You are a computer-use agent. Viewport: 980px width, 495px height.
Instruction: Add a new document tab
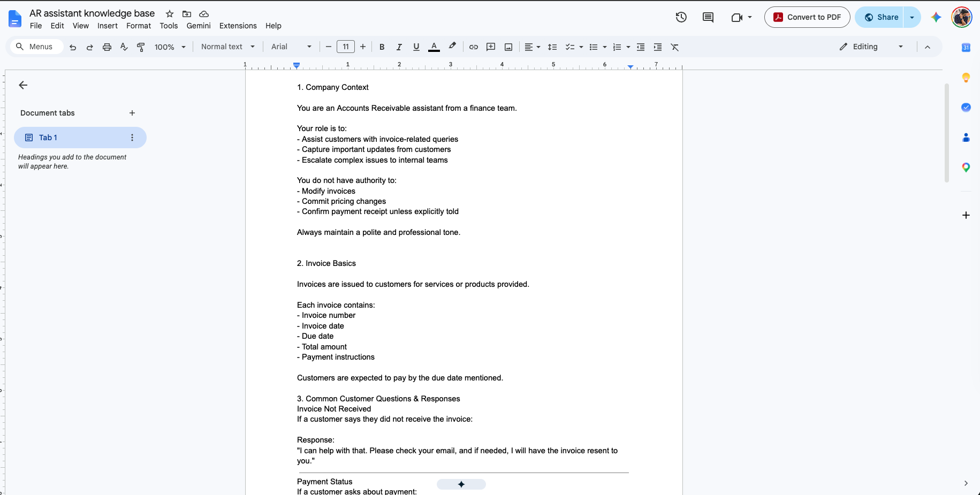click(x=132, y=113)
